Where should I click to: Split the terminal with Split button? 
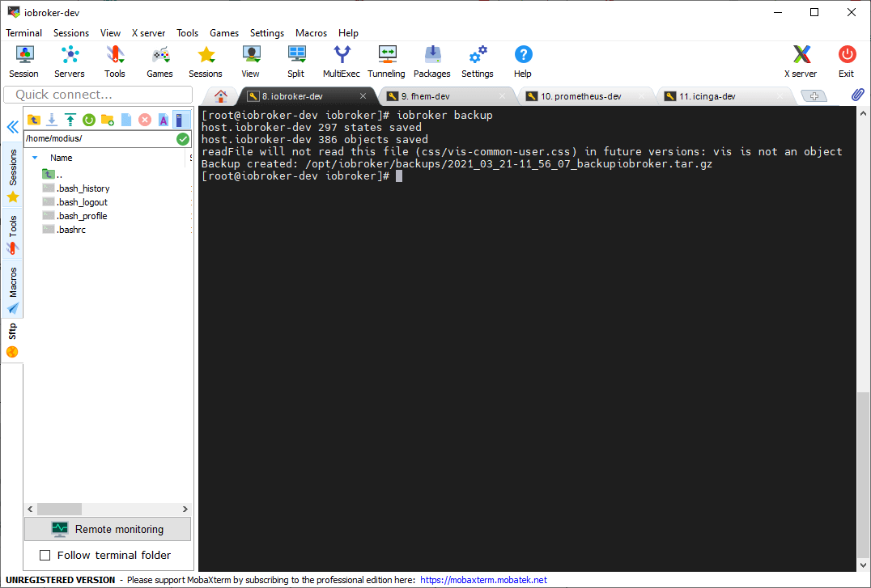296,61
